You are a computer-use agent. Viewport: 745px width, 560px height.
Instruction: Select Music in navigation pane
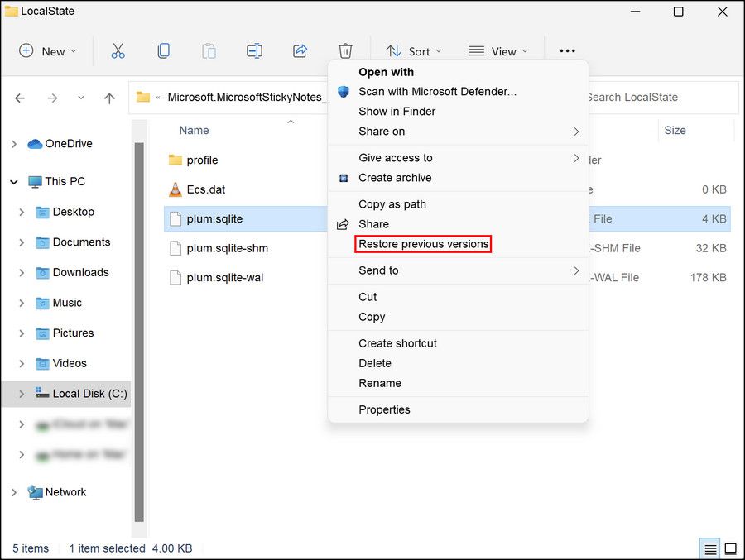coord(67,303)
